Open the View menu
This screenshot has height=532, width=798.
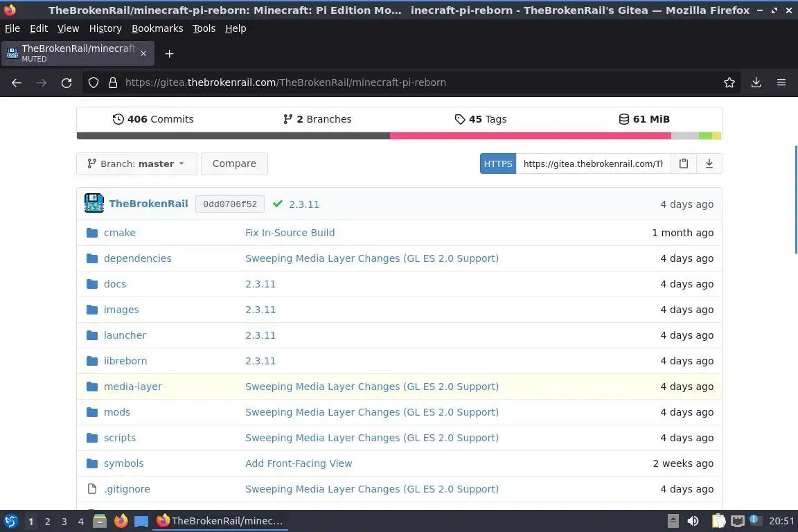point(68,28)
